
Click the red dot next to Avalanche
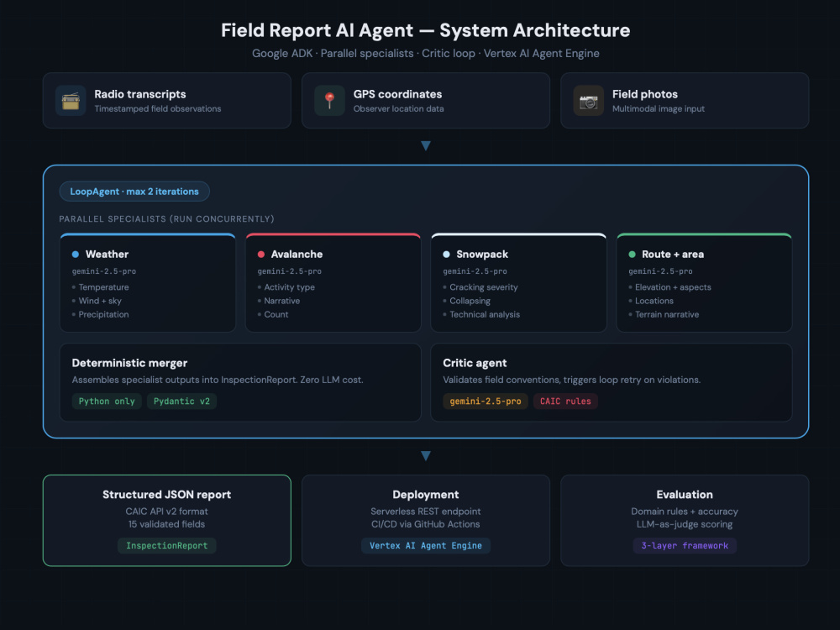point(261,255)
